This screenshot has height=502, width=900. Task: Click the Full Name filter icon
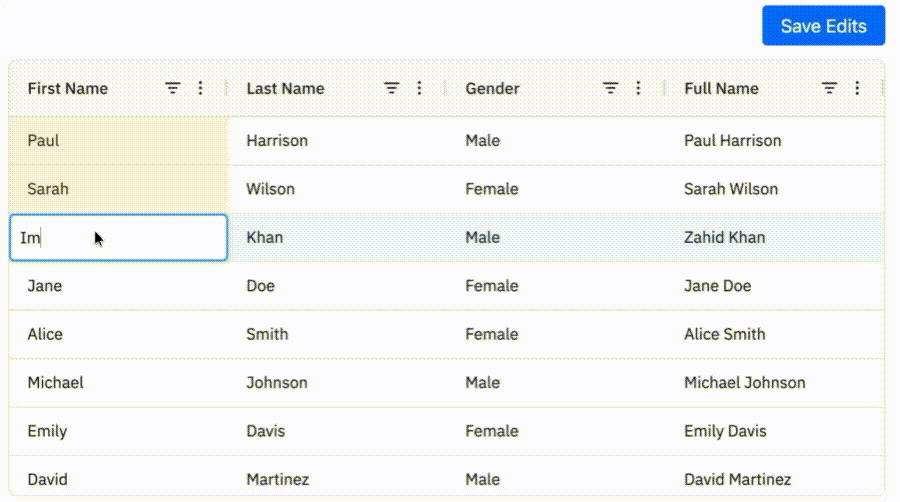829,88
